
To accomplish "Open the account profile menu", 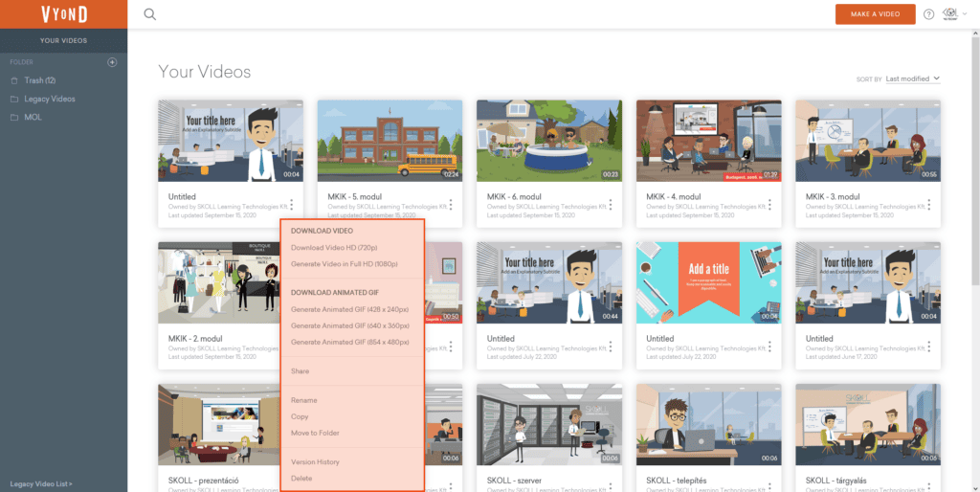I will 954,14.
